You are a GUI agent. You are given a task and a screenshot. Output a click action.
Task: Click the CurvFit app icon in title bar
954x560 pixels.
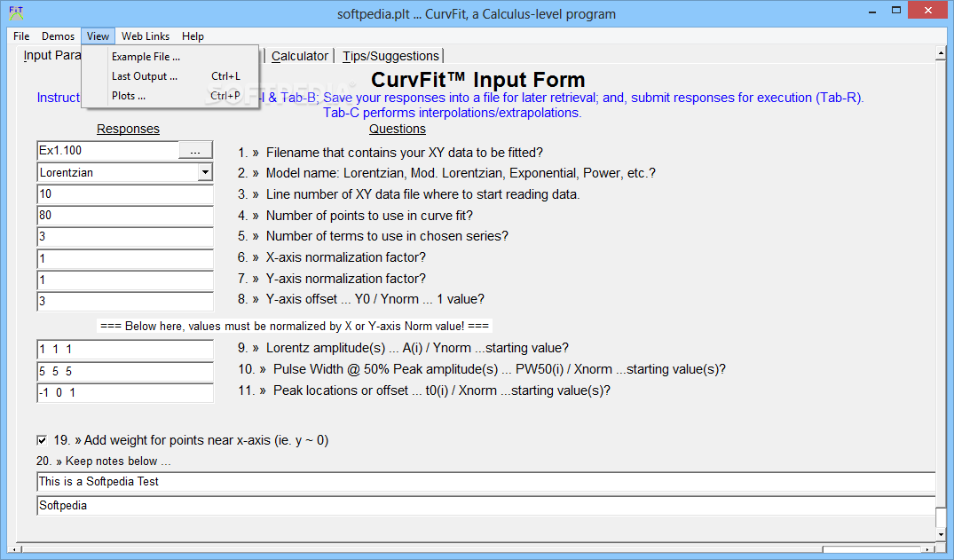click(16, 12)
